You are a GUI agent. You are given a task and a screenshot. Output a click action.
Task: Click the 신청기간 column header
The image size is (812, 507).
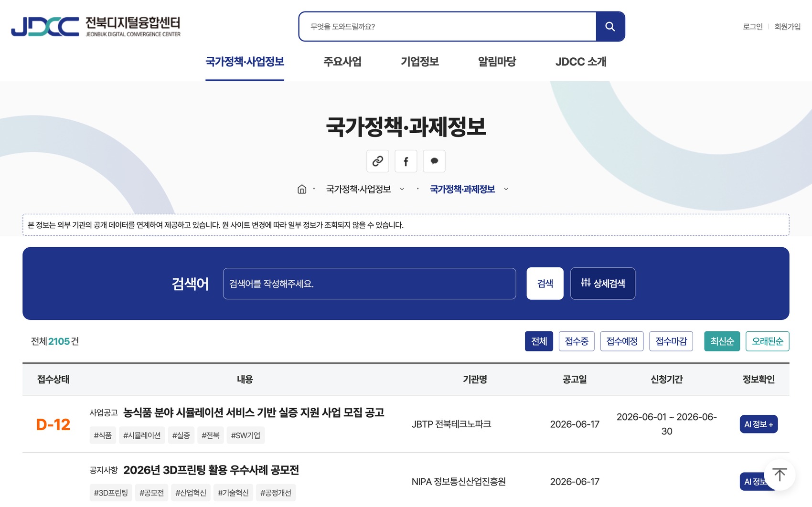[667, 379]
